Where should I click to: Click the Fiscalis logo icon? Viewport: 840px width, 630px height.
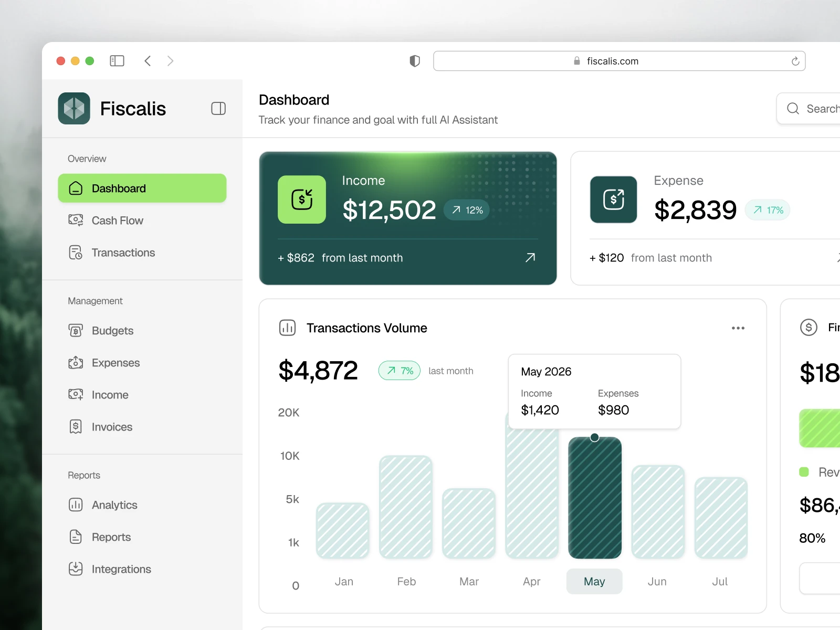tap(74, 109)
